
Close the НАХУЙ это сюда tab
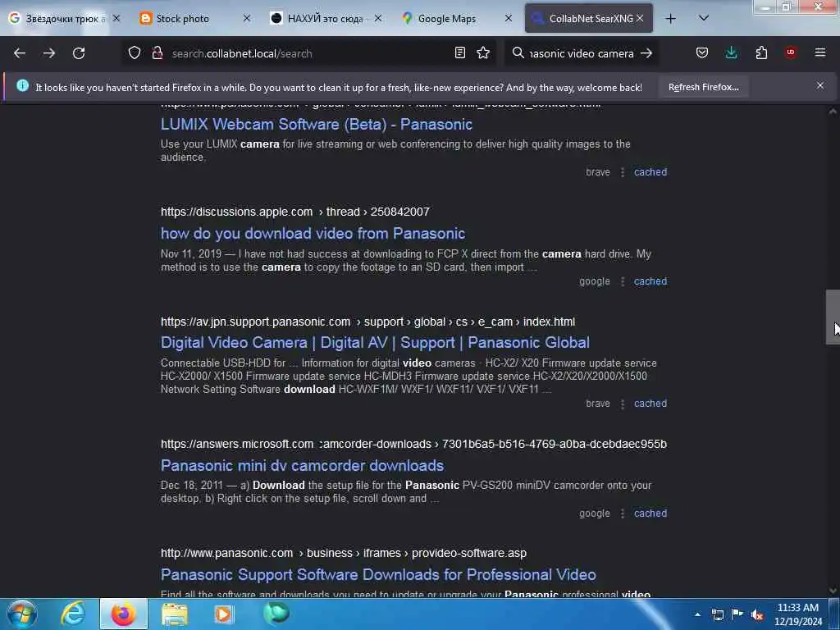377,19
